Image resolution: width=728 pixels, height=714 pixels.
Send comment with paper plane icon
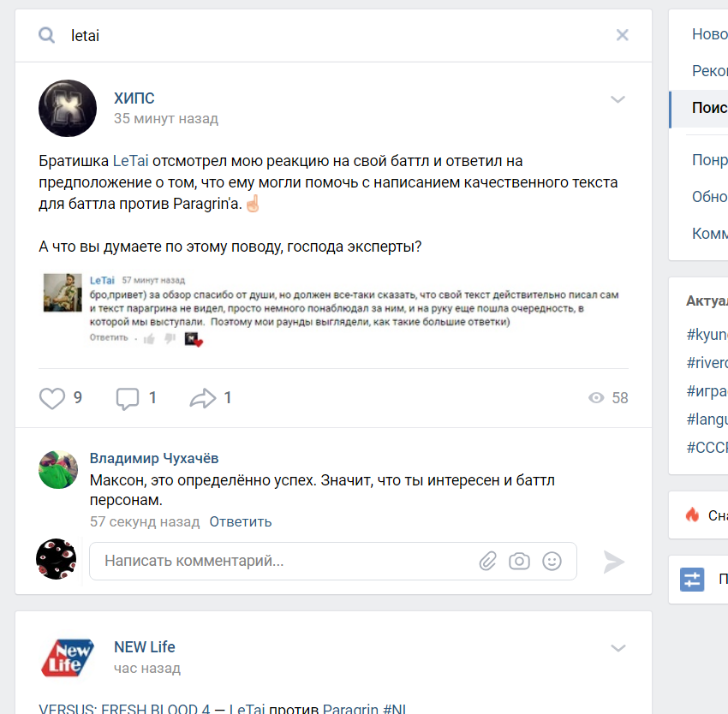(x=614, y=562)
